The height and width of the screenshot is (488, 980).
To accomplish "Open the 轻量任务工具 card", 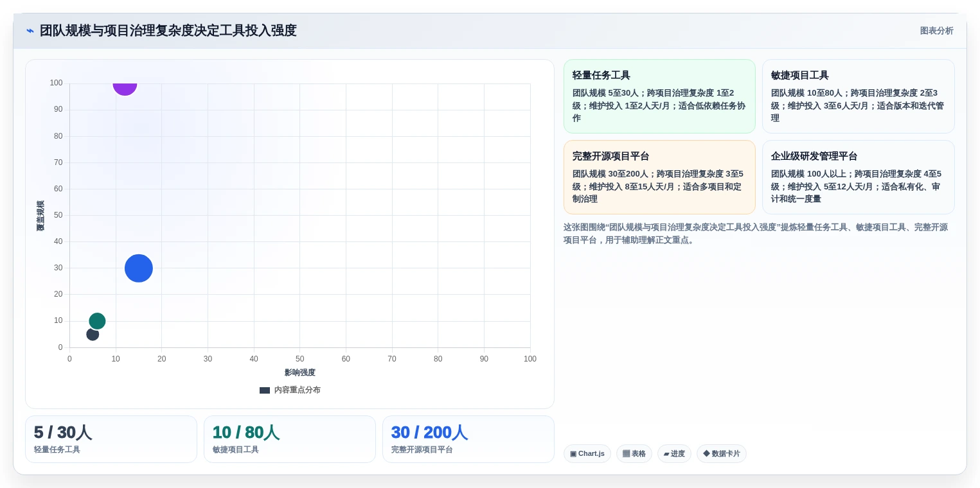I will pos(659,96).
